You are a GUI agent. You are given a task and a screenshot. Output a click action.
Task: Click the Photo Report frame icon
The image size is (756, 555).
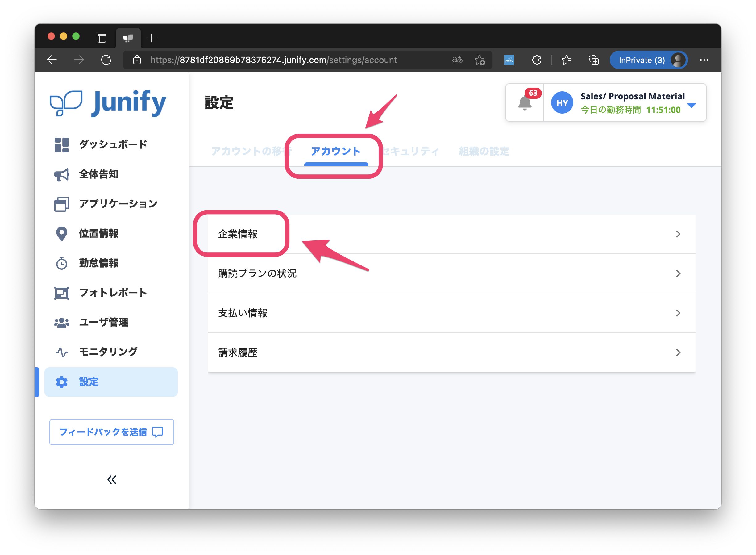(x=61, y=293)
